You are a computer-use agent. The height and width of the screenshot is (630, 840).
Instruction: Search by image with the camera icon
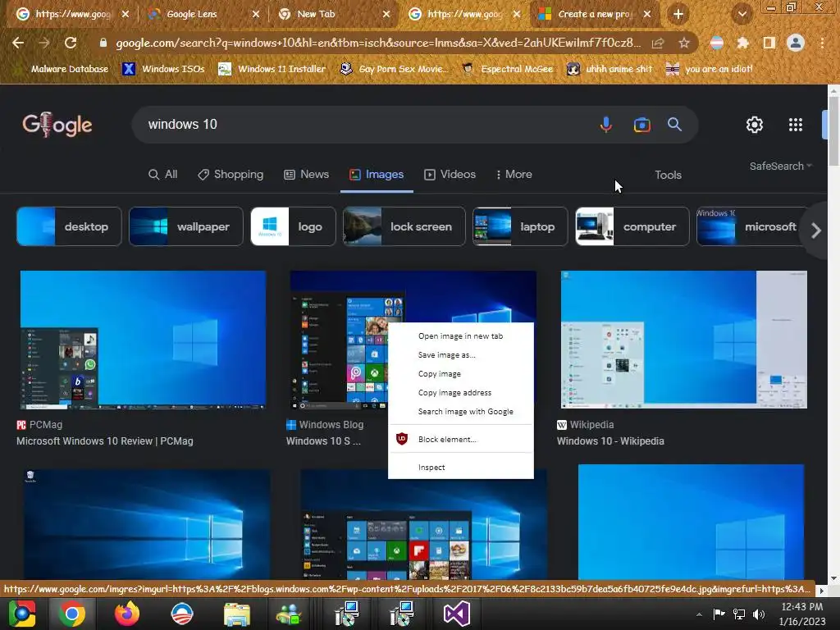(641, 125)
